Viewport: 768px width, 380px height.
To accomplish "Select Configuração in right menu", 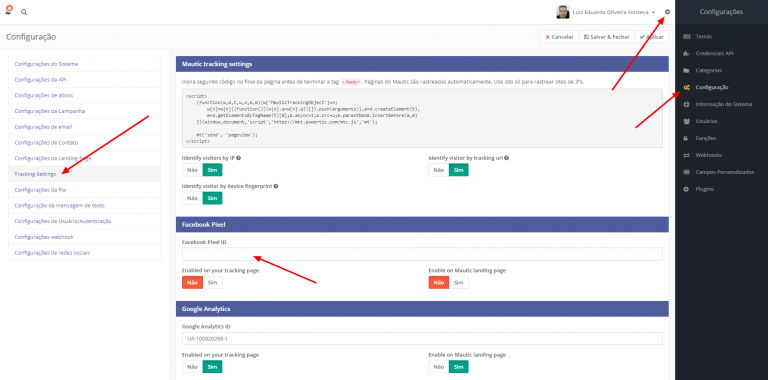I will point(712,87).
